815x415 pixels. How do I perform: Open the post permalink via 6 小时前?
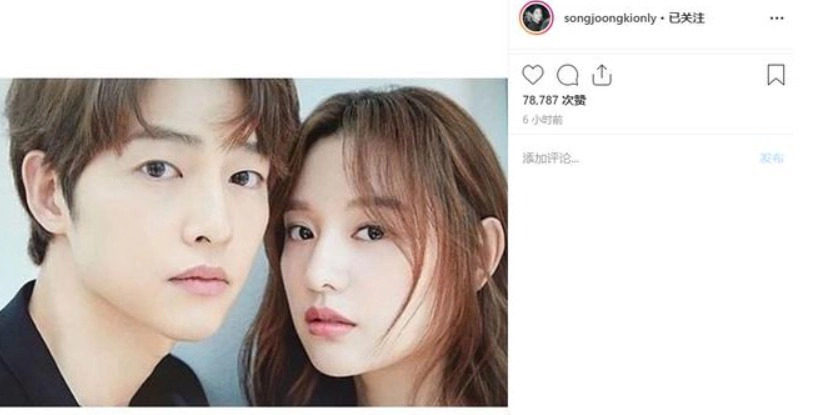point(543,120)
